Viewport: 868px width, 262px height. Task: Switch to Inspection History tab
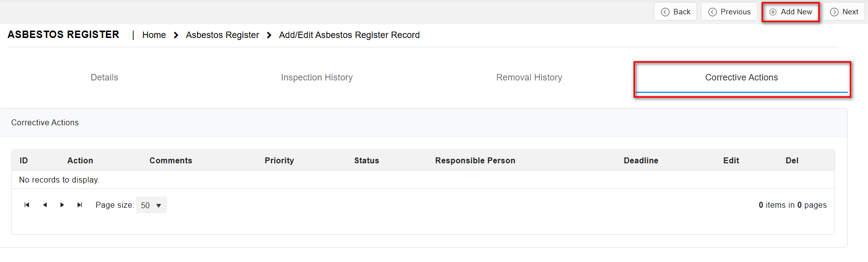[317, 77]
